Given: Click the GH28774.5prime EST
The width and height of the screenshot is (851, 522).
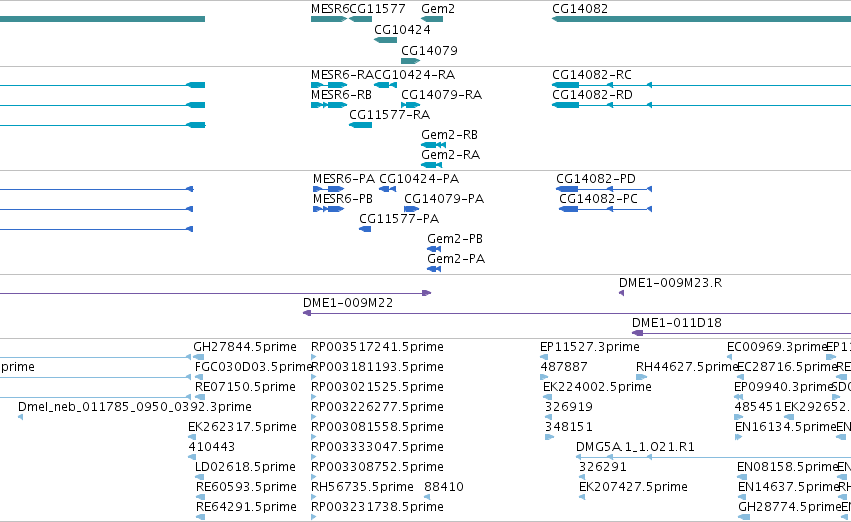Looking at the screenshot, I should coord(744,518).
